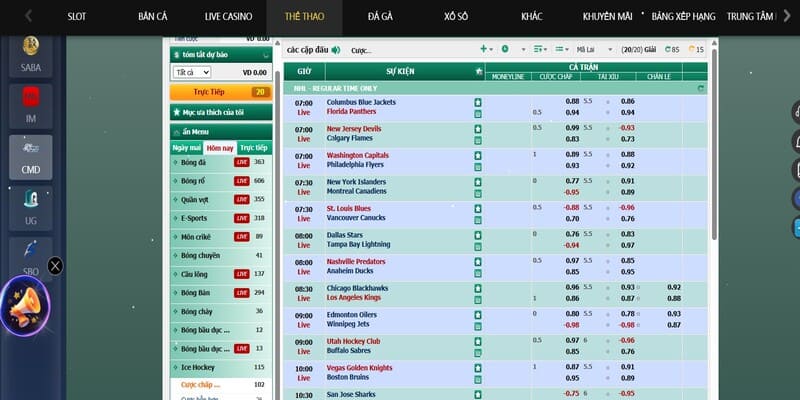The image size is (800, 400).
Task: Open the (20/20) Giải league filter
Action: click(x=638, y=49)
